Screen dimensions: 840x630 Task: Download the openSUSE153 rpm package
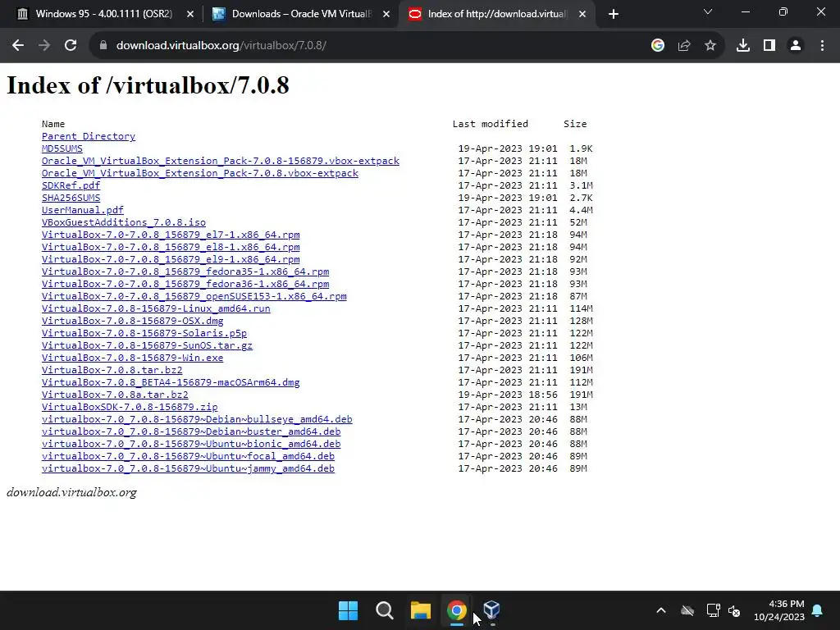(194, 296)
